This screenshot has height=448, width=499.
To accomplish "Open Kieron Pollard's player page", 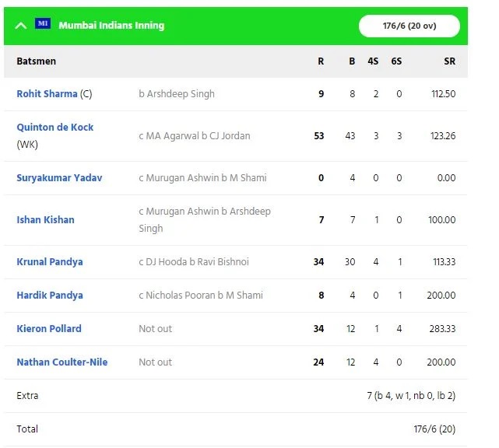I will tap(48, 328).
